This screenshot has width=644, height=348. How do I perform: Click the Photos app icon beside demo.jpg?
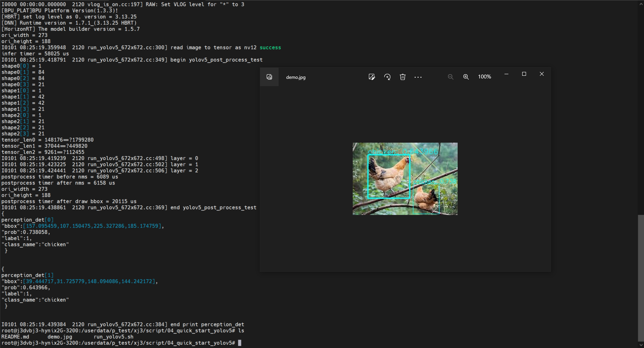coord(269,77)
